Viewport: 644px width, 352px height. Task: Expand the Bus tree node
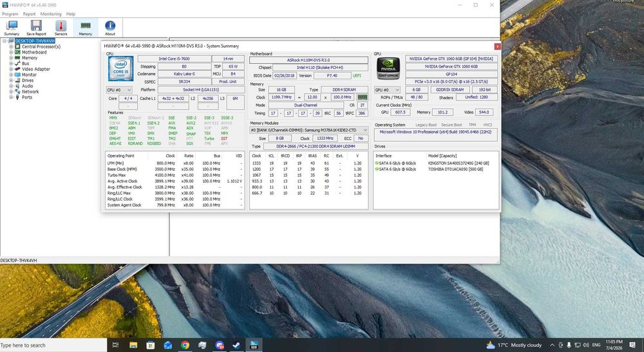[11, 63]
